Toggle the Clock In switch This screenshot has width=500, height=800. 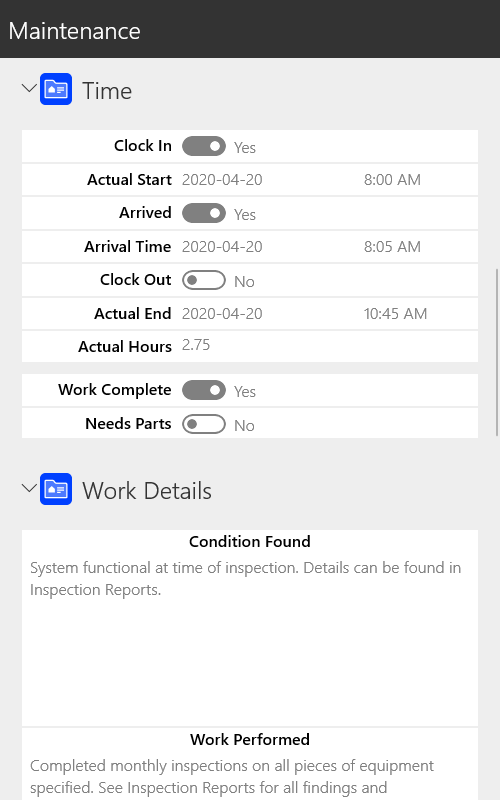(x=204, y=146)
